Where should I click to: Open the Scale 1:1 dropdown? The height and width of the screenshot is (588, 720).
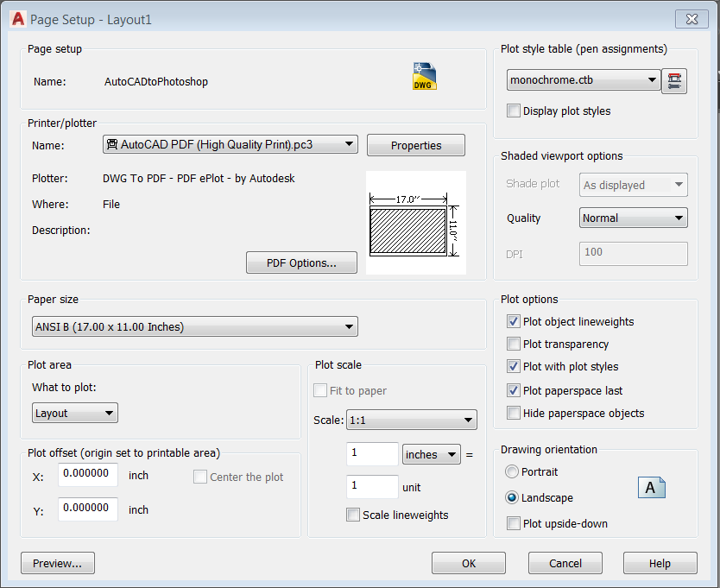coord(412,420)
